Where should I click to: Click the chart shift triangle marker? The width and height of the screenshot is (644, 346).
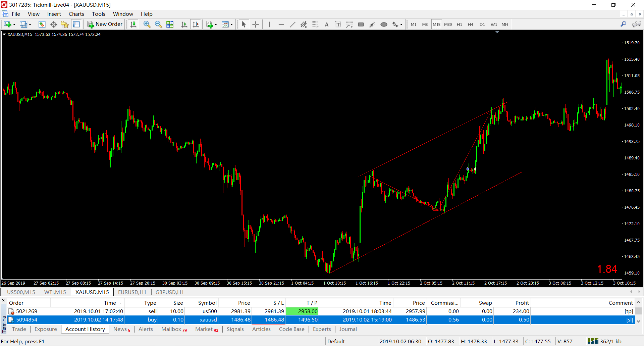coord(497,32)
